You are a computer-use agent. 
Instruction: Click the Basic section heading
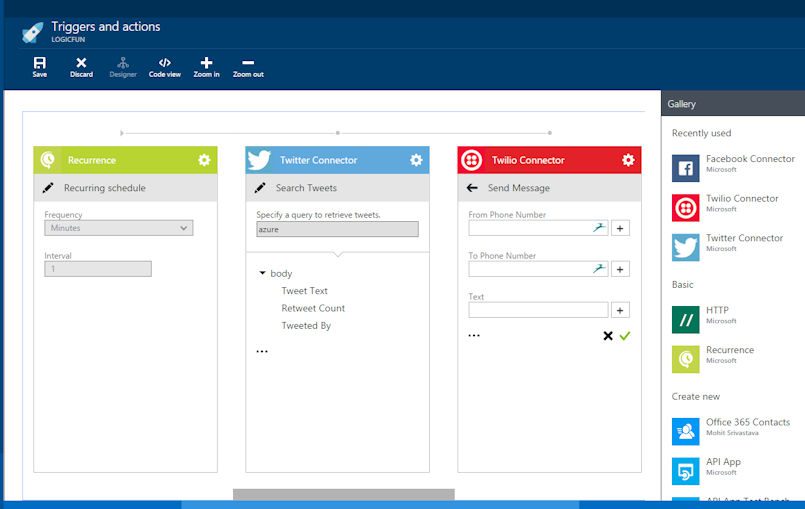pos(682,285)
